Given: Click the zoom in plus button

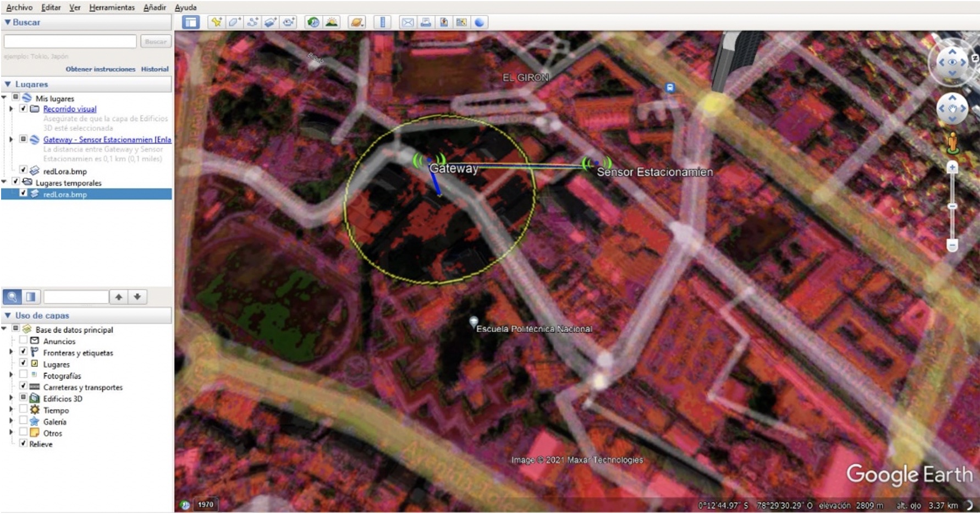Looking at the screenshot, I should pos(953,167).
